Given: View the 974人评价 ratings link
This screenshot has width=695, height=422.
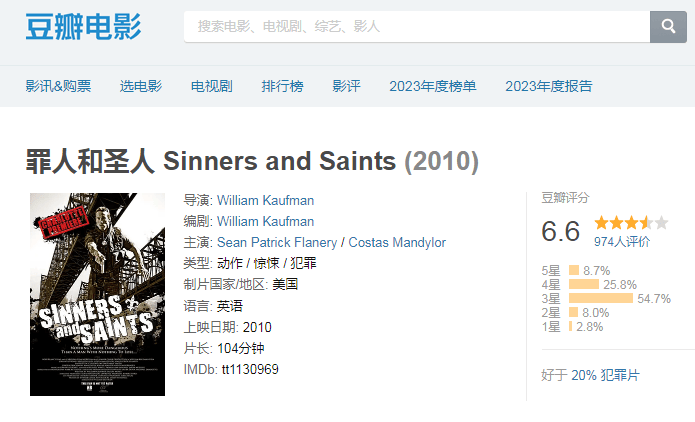Looking at the screenshot, I should [622, 241].
